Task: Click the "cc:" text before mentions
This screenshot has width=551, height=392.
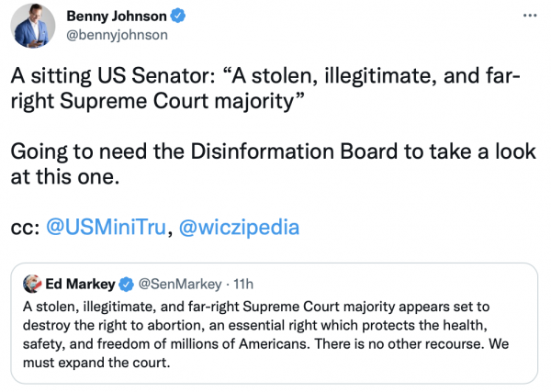Action: [x=24, y=225]
